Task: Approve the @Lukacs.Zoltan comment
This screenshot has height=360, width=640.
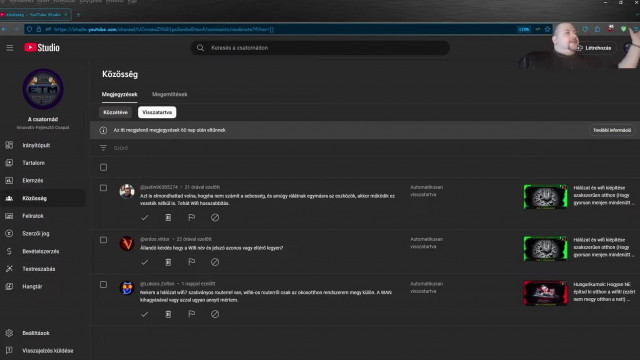Action: coord(144,314)
